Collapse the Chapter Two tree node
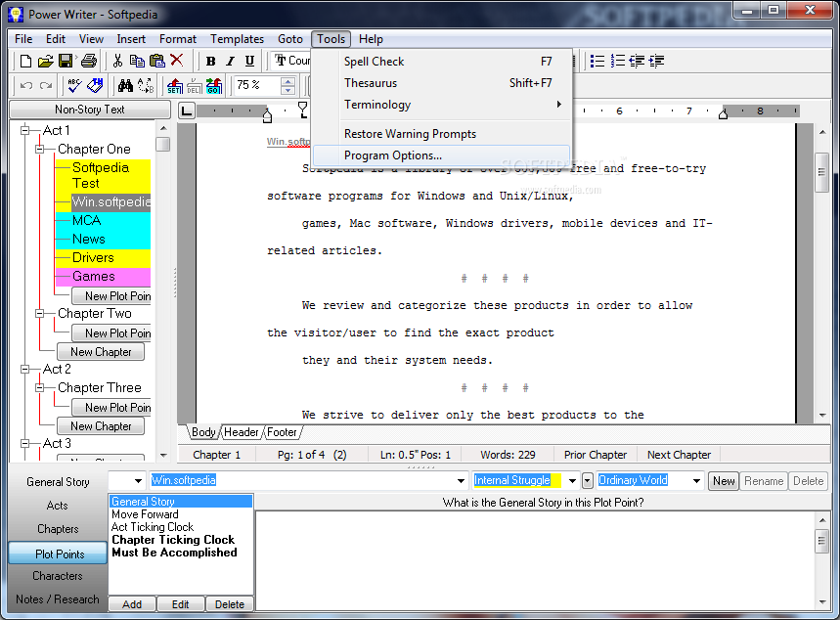840x620 pixels. [x=40, y=314]
